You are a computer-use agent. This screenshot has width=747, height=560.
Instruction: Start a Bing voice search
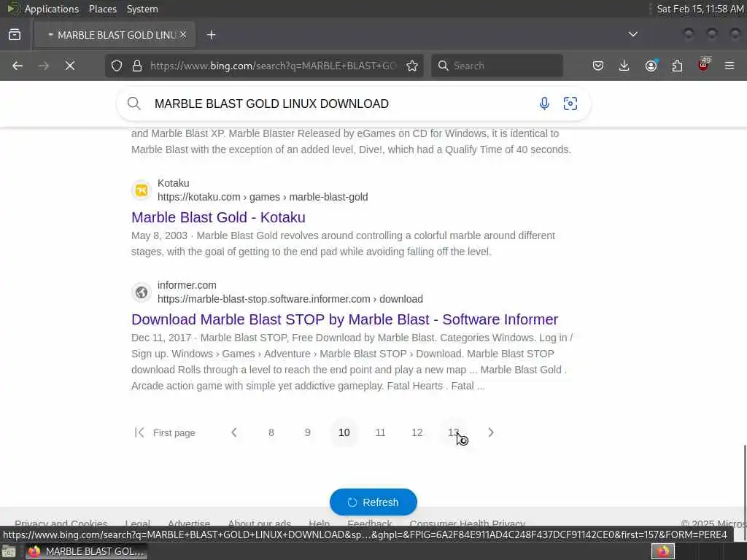544,104
